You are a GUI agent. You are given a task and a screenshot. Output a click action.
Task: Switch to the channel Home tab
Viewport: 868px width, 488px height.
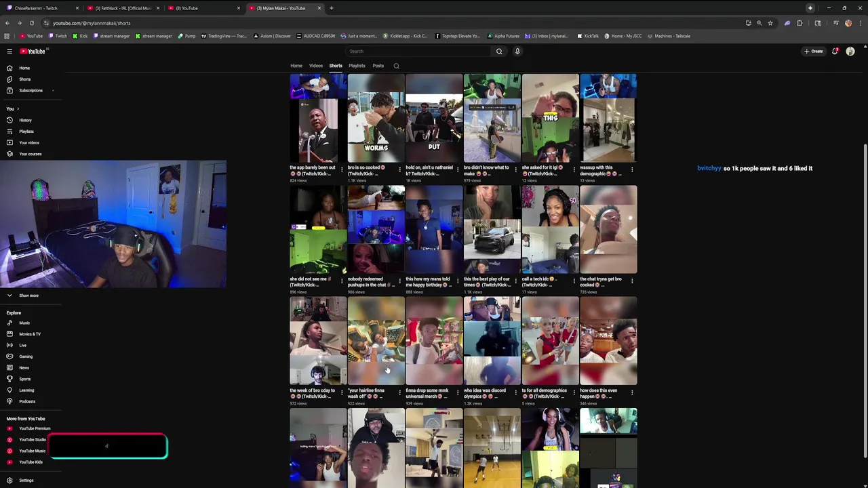coord(296,66)
